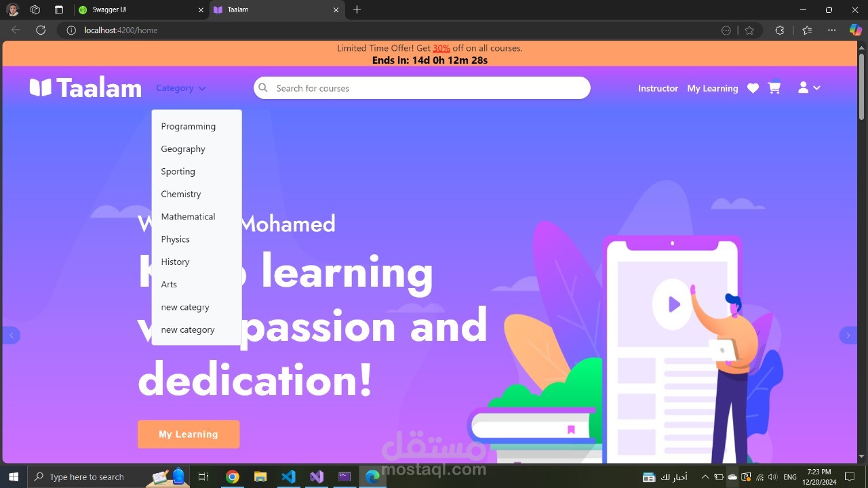Show hidden tray icons chevron
This screenshot has height=488, width=868.
[705, 476]
